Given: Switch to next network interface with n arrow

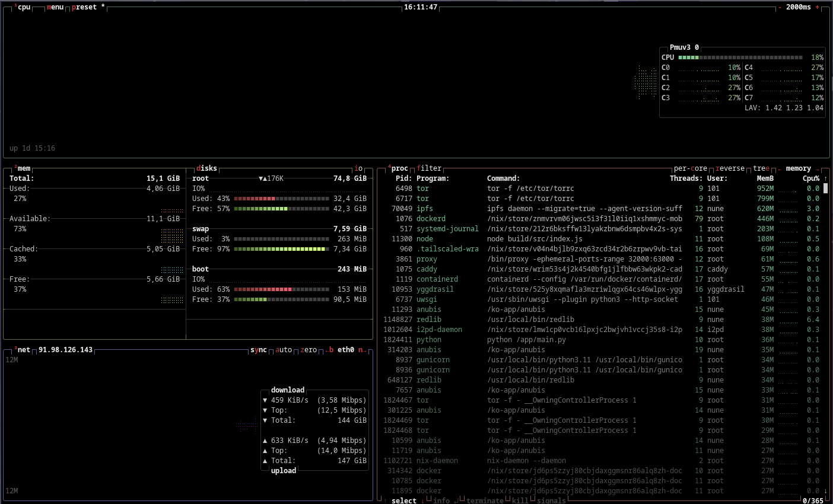Looking at the screenshot, I should (362, 350).
